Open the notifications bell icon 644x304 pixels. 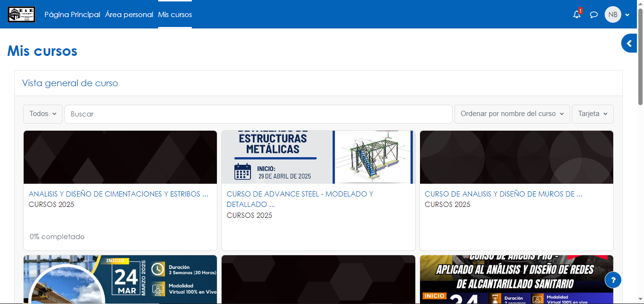(577, 15)
